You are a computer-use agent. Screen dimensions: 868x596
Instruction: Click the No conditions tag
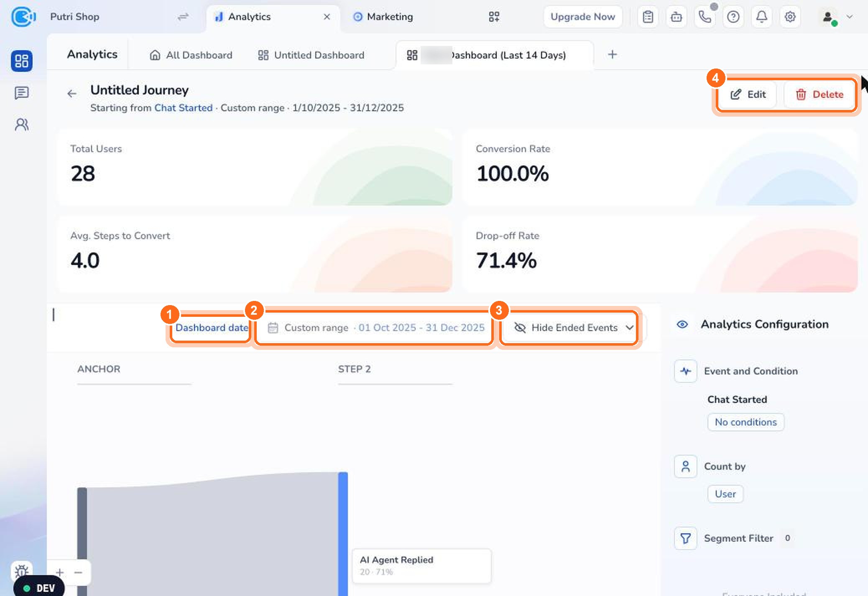[745, 422]
